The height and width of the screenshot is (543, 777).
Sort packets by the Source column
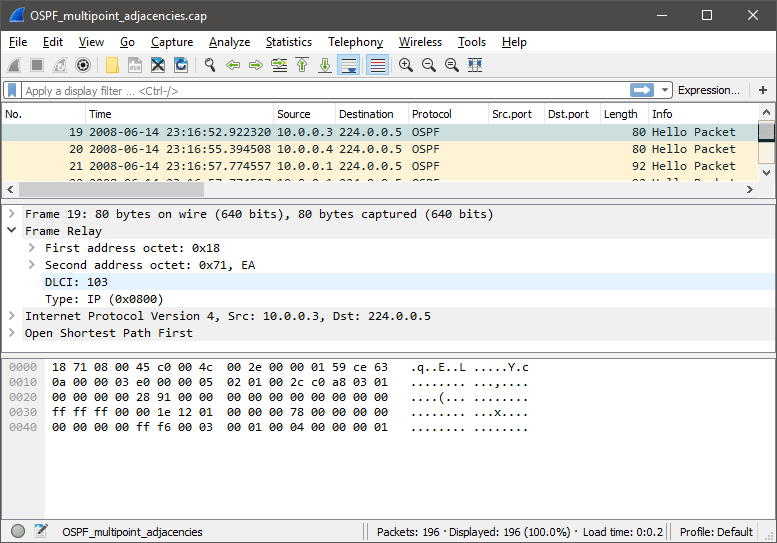coord(304,114)
